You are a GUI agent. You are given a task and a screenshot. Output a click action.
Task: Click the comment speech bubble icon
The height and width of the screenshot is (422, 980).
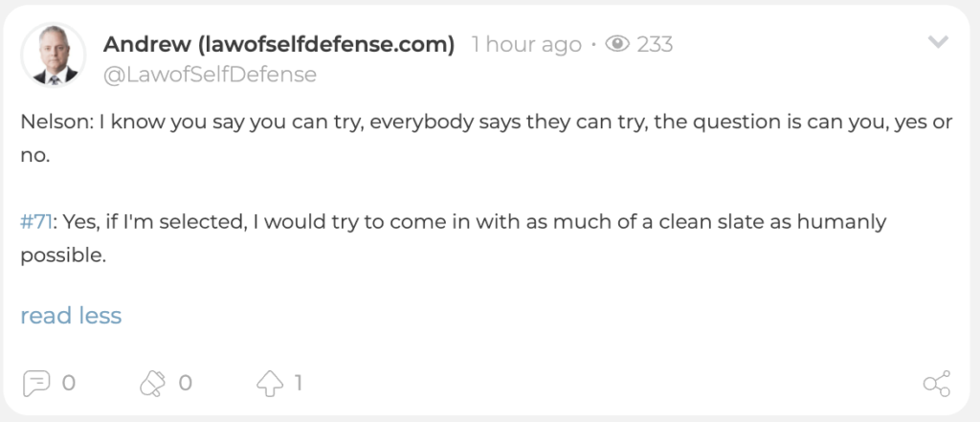click(36, 383)
